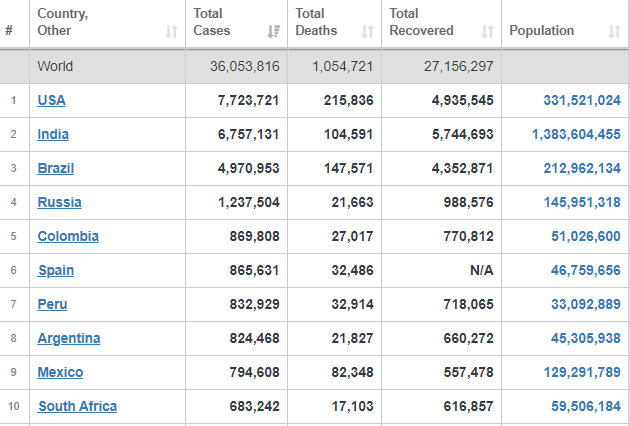Open Colombia population link 51,026,600
This screenshot has height=426, width=630.
coord(586,236)
